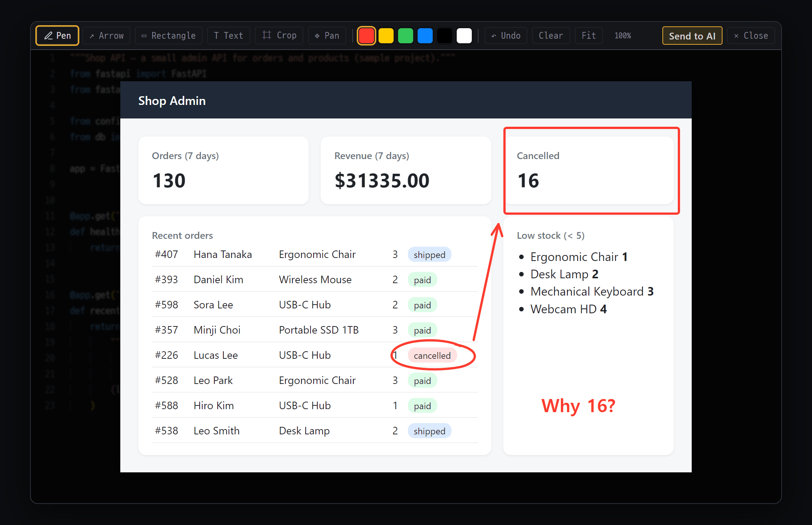Select the Arrow tool

click(106, 36)
